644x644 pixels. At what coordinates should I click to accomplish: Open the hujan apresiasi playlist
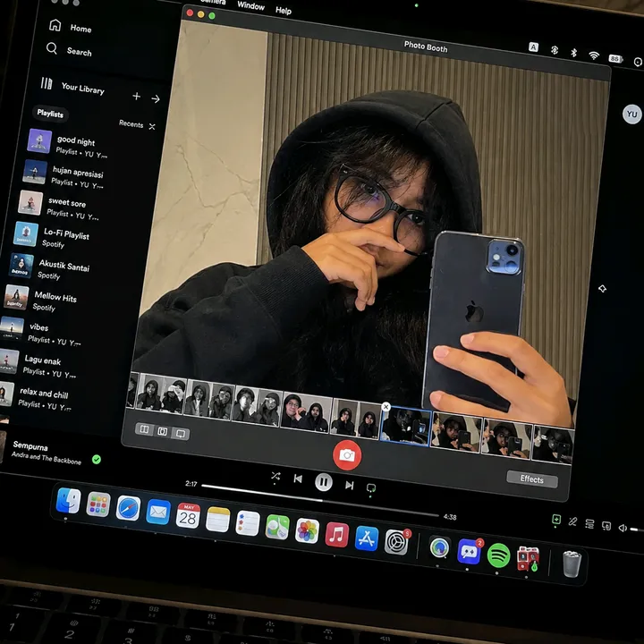tap(64, 174)
